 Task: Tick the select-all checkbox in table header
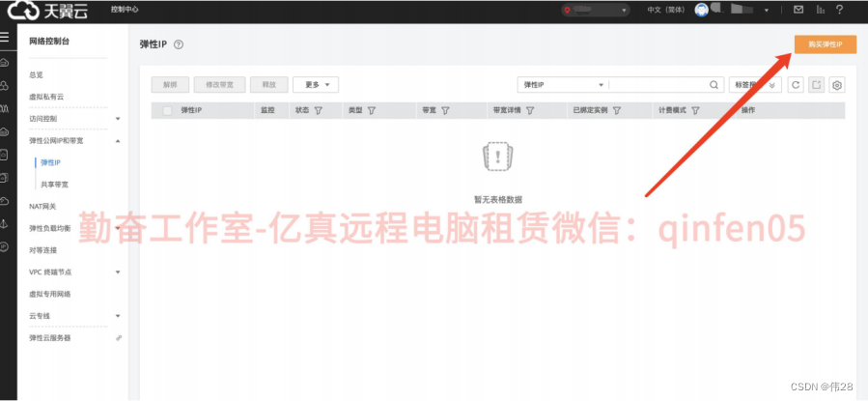tap(167, 111)
